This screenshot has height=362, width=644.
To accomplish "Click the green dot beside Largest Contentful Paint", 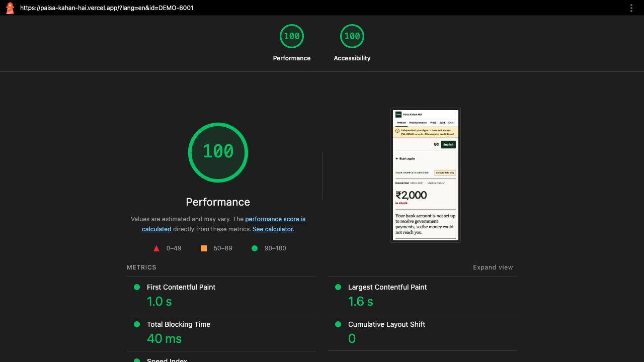I will [x=338, y=287].
